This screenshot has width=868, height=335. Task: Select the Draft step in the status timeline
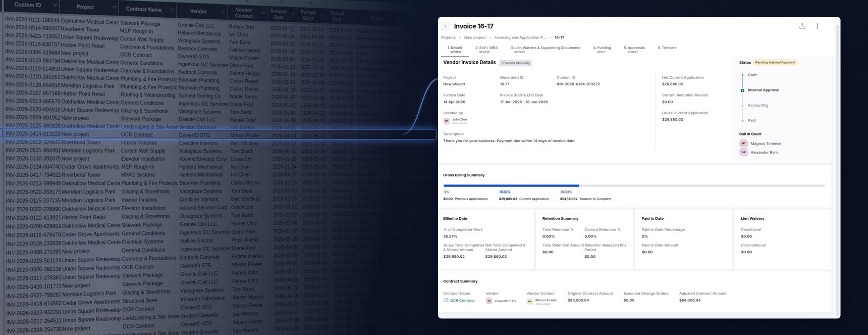752,75
